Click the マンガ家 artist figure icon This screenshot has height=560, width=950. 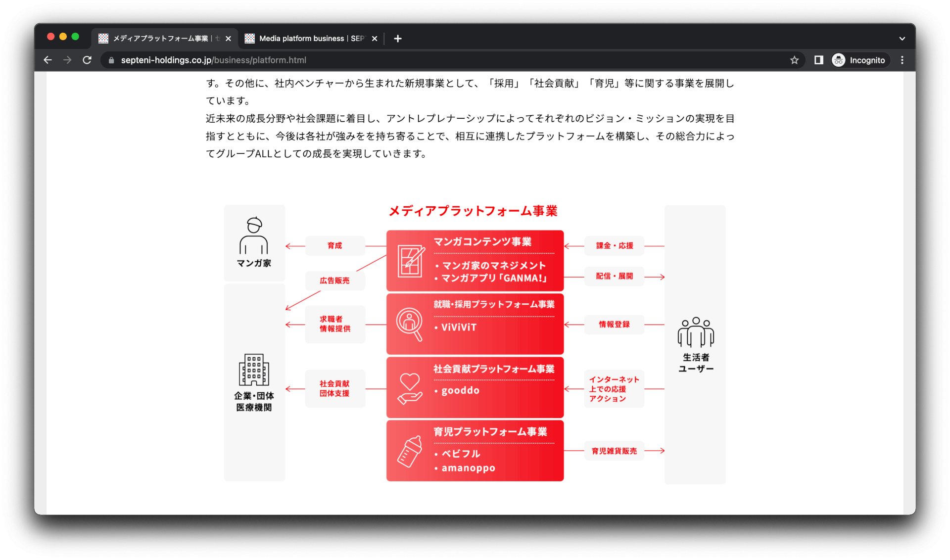pos(254,235)
